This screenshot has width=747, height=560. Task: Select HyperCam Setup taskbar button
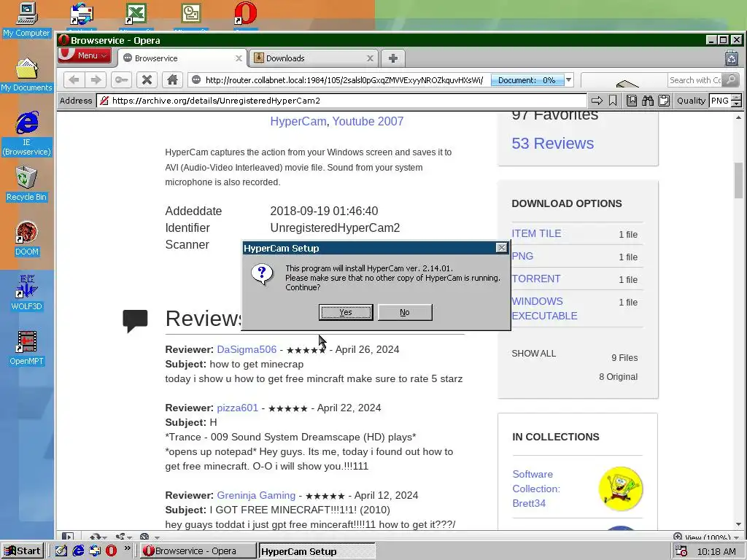click(x=317, y=551)
